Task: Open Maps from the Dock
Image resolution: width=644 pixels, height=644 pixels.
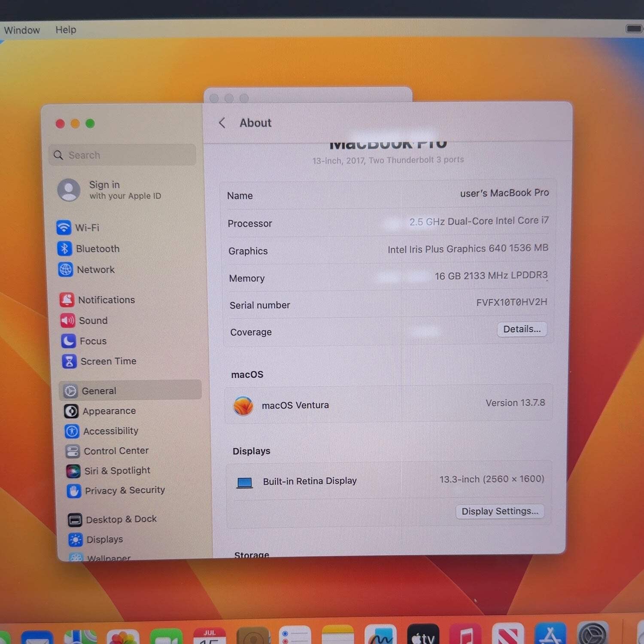Action: coord(80,637)
